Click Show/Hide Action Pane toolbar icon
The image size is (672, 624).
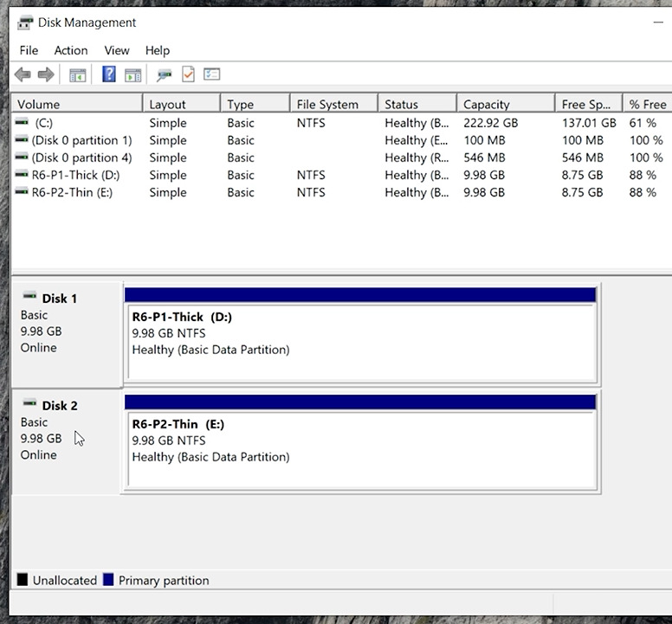pyautogui.click(x=132, y=75)
